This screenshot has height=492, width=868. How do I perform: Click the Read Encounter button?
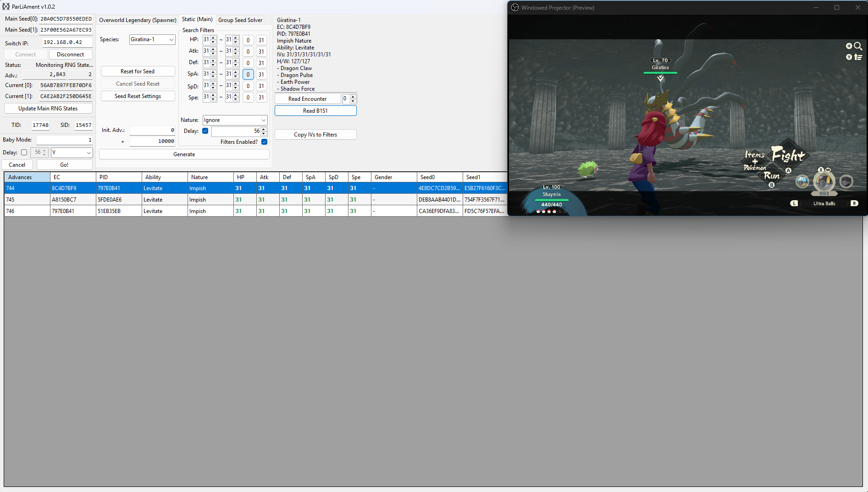(x=308, y=99)
